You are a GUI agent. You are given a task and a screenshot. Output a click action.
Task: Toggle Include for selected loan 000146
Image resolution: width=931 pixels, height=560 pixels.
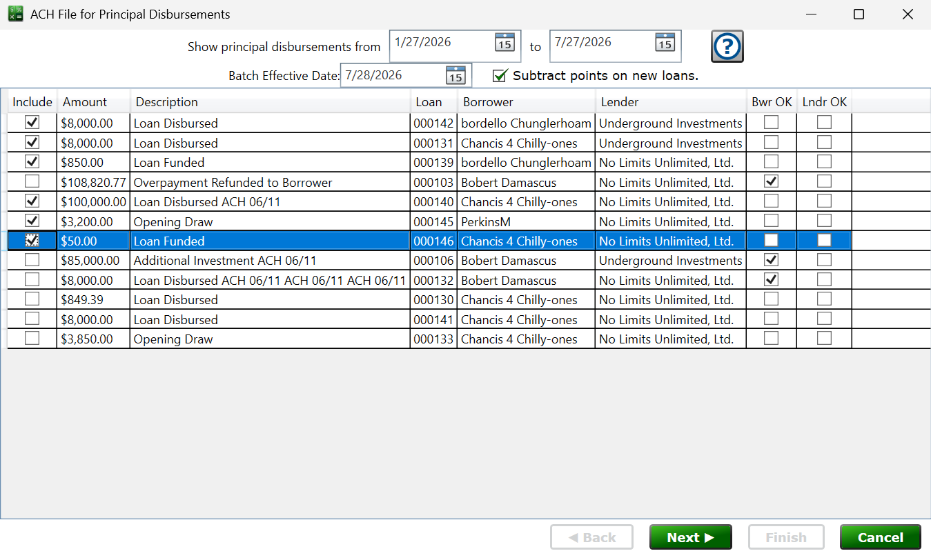(32, 241)
